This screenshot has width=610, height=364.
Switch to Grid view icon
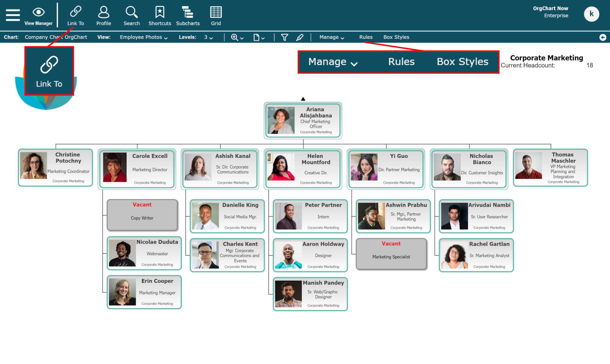click(x=216, y=12)
